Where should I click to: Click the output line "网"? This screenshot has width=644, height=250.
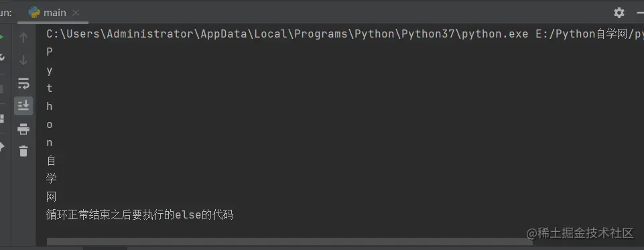click(x=52, y=196)
